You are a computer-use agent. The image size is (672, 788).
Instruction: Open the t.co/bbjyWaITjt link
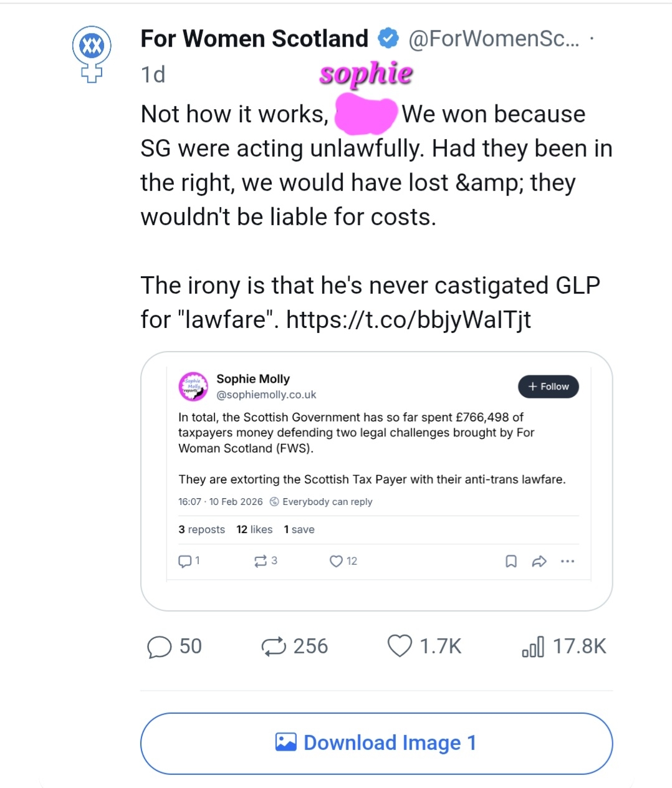(x=408, y=320)
